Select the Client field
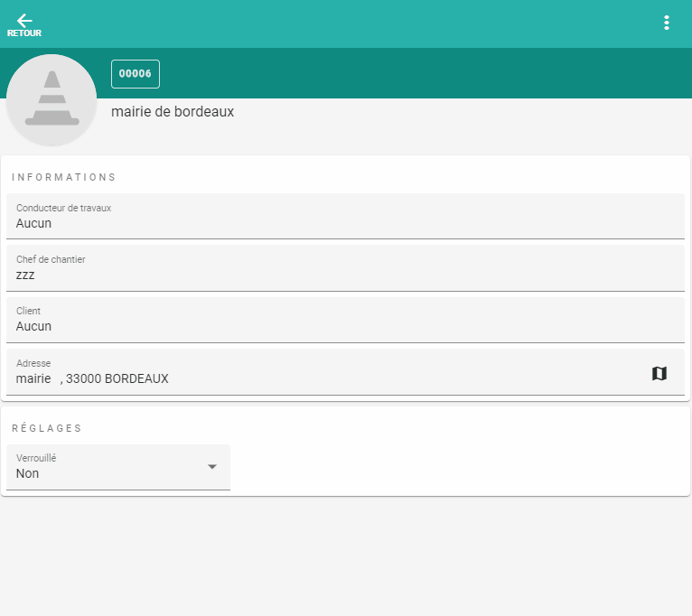The image size is (692, 616). click(345, 320)
